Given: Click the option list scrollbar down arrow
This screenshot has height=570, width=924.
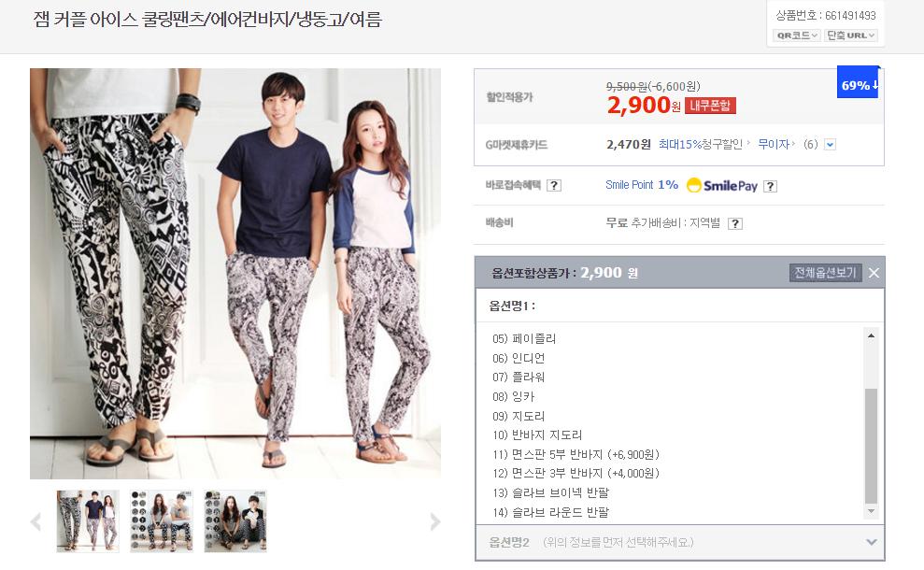Looking at the screenshot, I should pyautogui.click(x=871, y=512).
